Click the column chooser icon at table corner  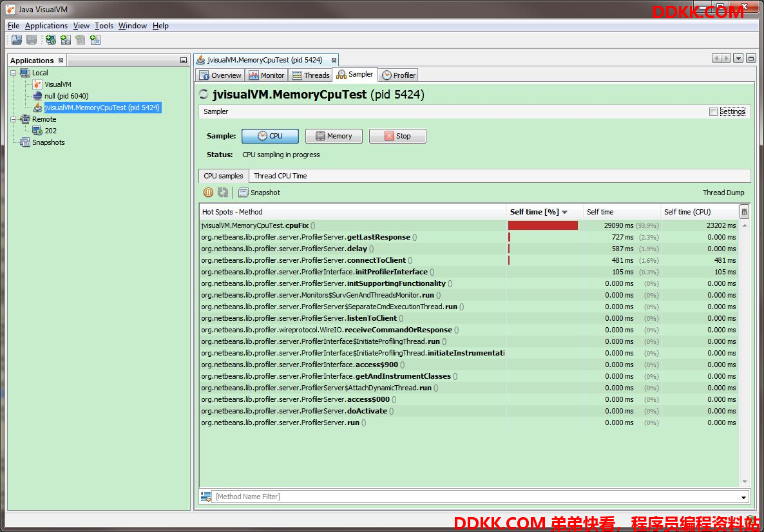744,211
